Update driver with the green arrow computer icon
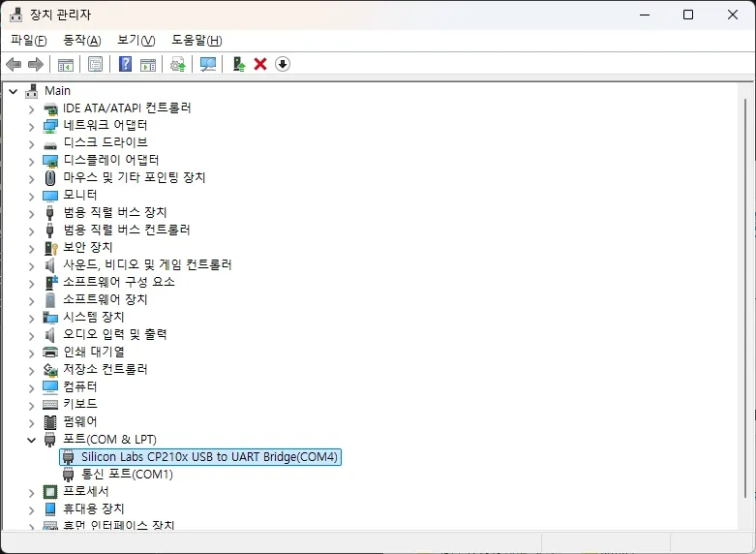 pos(239,64)
